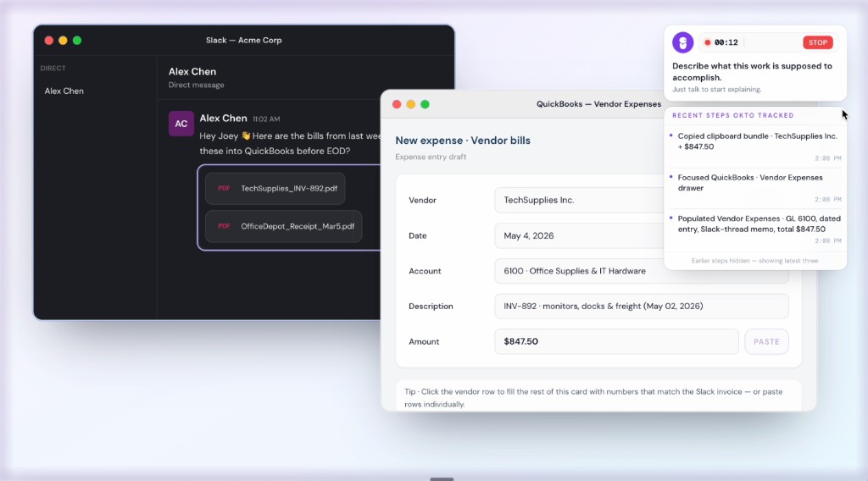Click the Amount label in expense form
This screenshot has height=481, width=868.
click(x=424, y=341)
